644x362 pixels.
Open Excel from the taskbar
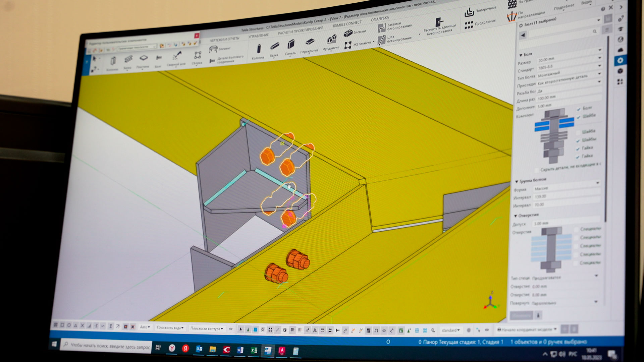click(x=254, y=350)
